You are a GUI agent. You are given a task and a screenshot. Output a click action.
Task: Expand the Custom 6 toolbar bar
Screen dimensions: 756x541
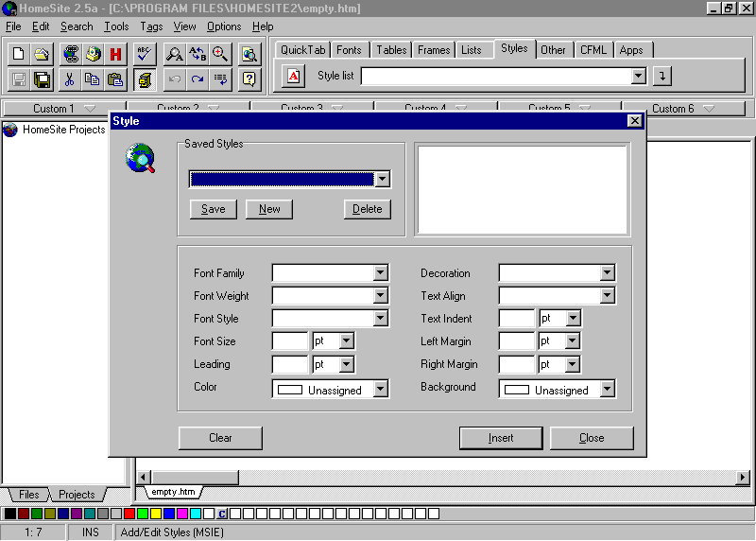683,109
